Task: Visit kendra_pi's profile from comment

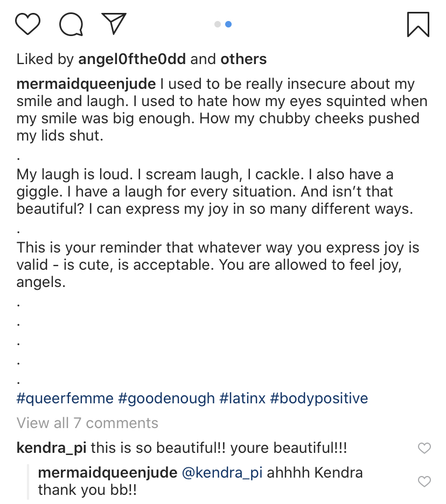Action: coord(52,447)
